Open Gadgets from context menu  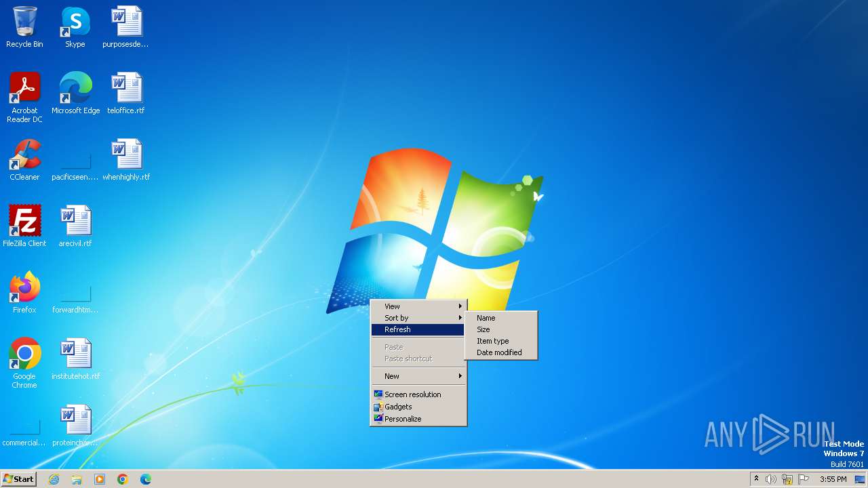coord(418,407)
